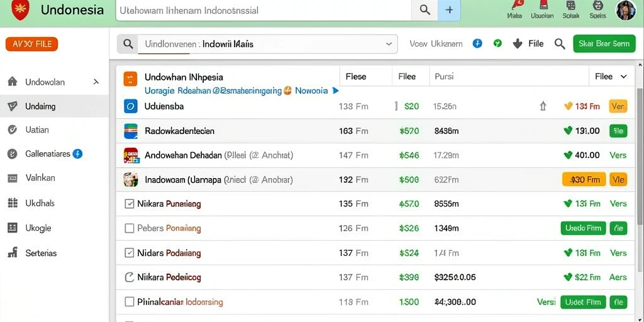
Task: Click the blue plus button in the top bar
Action: [x=449, y=10]
